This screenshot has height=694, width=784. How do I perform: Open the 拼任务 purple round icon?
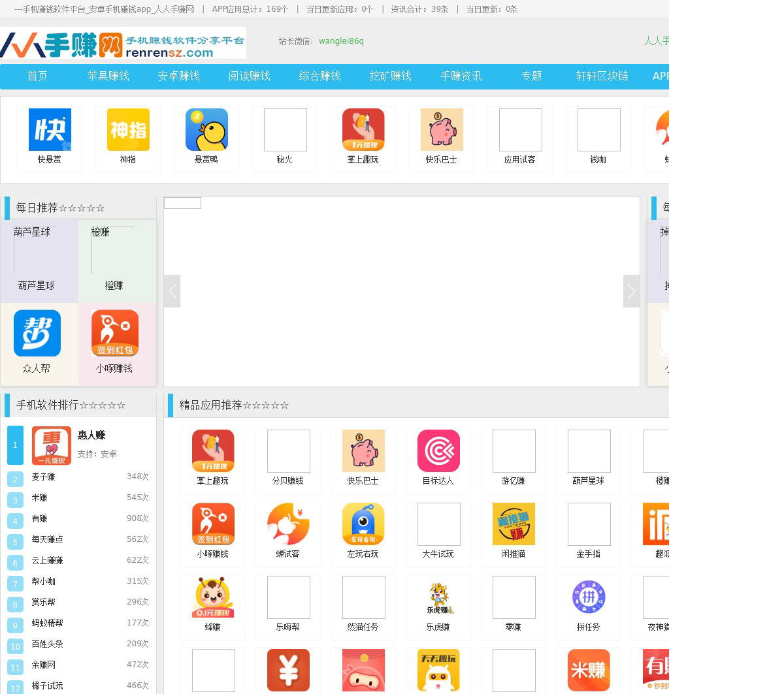[x=589, y=597]
